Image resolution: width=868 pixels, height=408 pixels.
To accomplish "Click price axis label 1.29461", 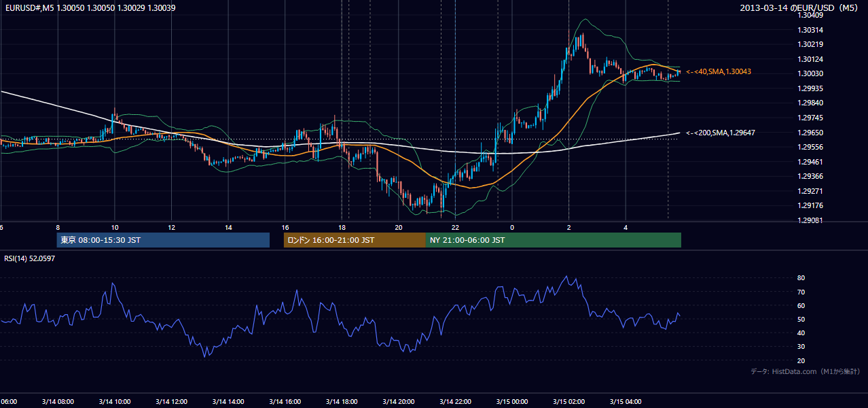I will 810,162.
